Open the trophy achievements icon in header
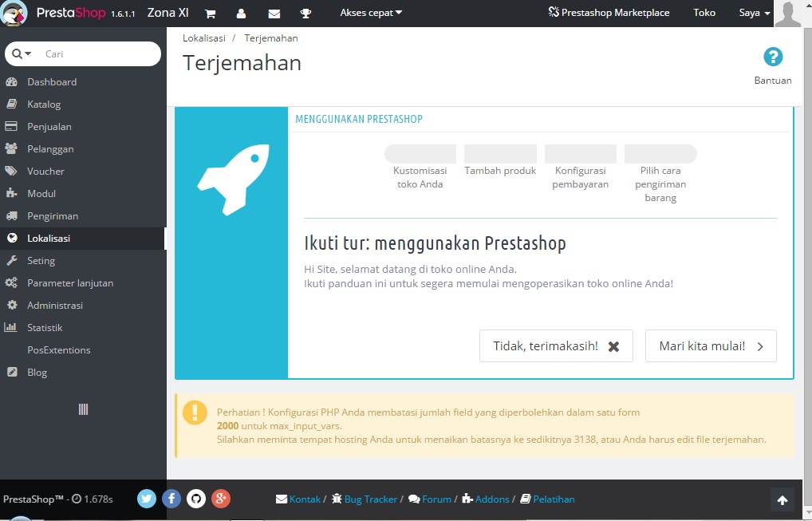The height and width of the screenshot is (521, 812). click(305, 14)
